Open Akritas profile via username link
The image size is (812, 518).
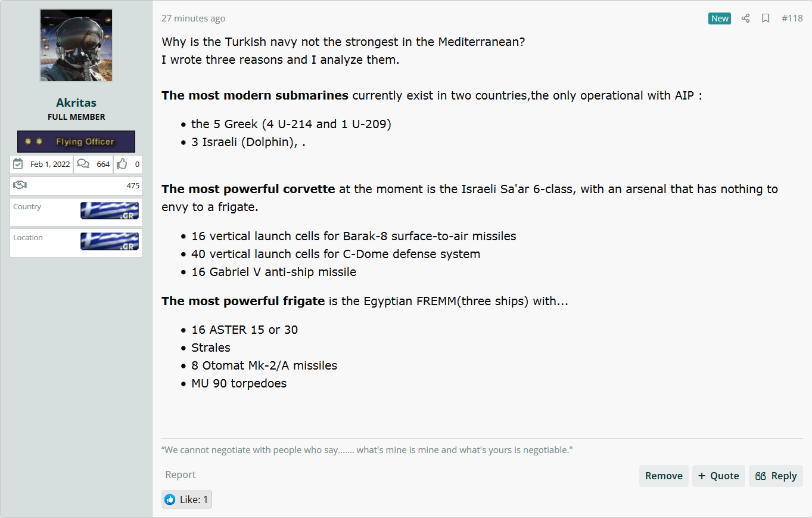coord(76,103)
